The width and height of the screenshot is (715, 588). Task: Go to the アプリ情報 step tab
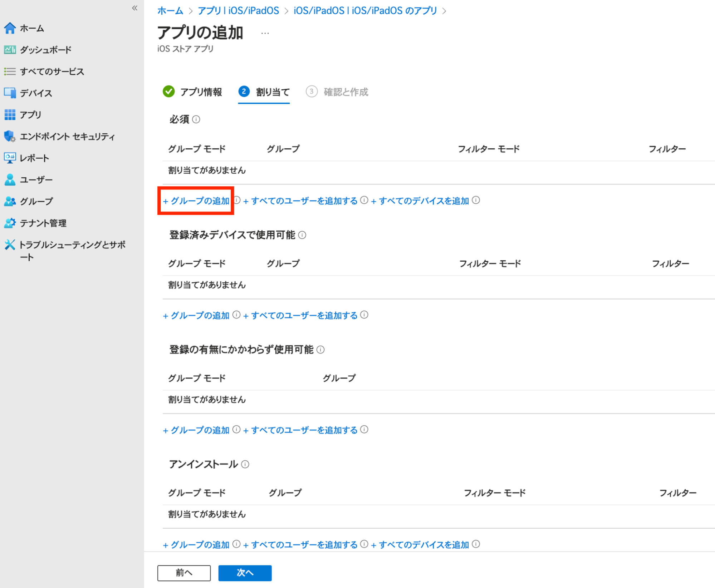point(192,92)
